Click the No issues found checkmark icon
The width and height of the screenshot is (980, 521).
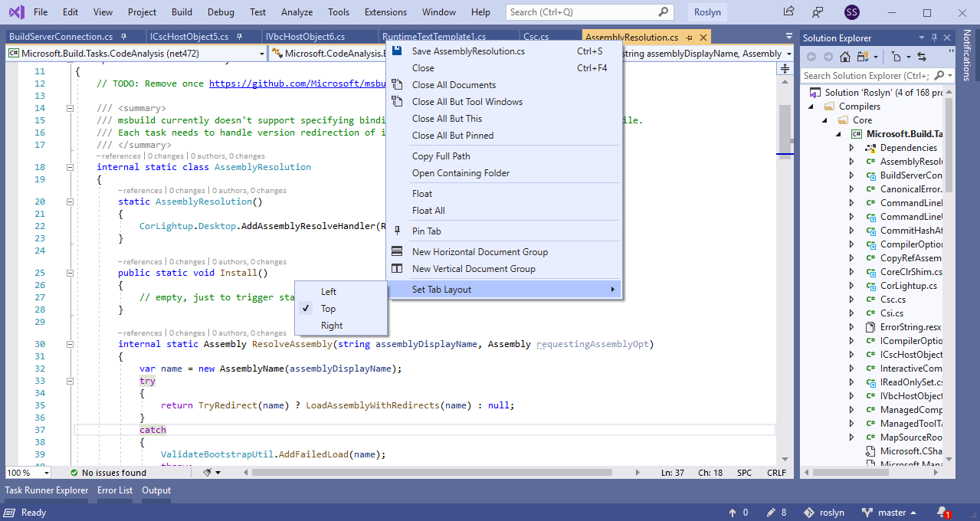73,473
